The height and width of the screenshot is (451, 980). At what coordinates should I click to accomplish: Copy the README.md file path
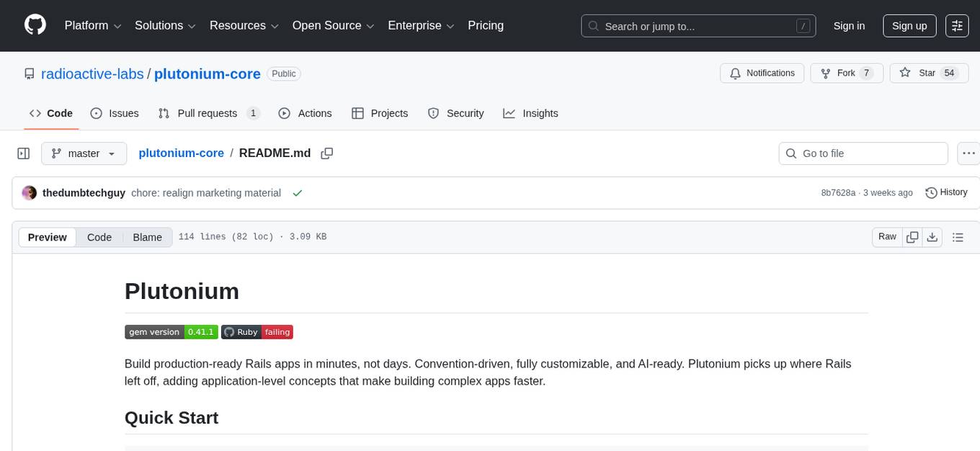click(327, 153)
